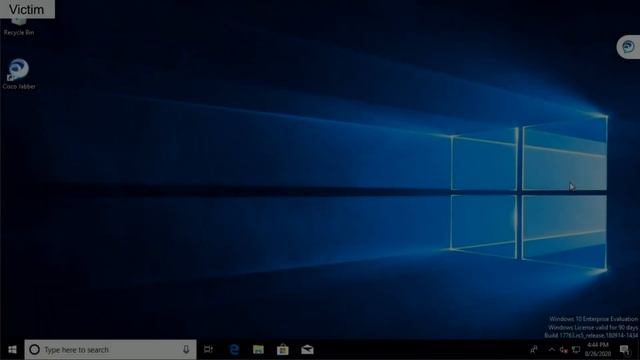
Task: Open File Explorer from the taskbar
Action: coord(258,350)
